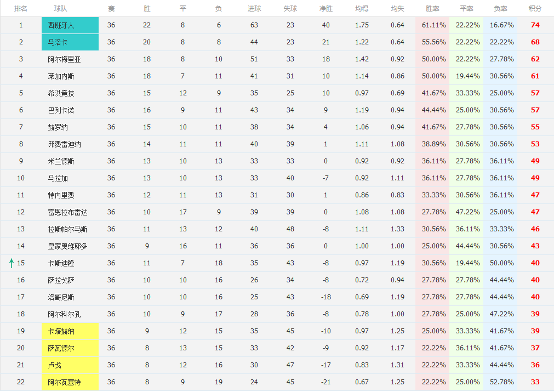The height and width of the screenshot is (392, 554).
Task: Click the 均得 column header
Action: point(362,9)
